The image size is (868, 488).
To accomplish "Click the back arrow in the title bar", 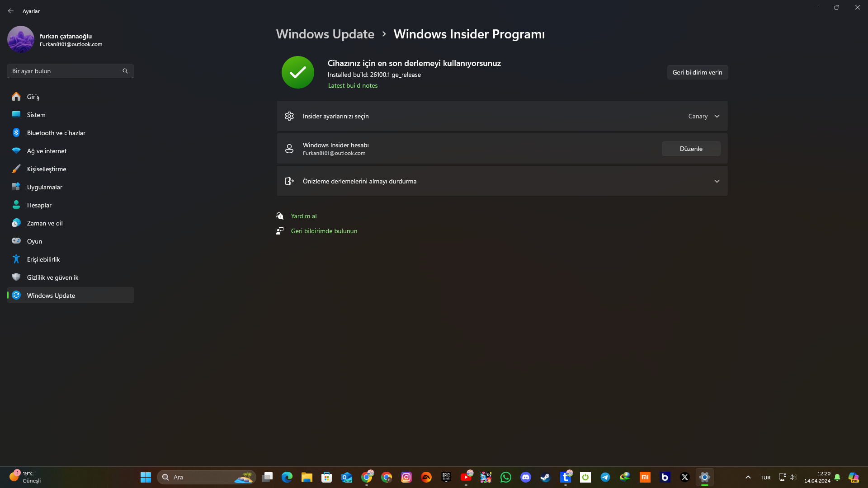I will click(11, 11).
